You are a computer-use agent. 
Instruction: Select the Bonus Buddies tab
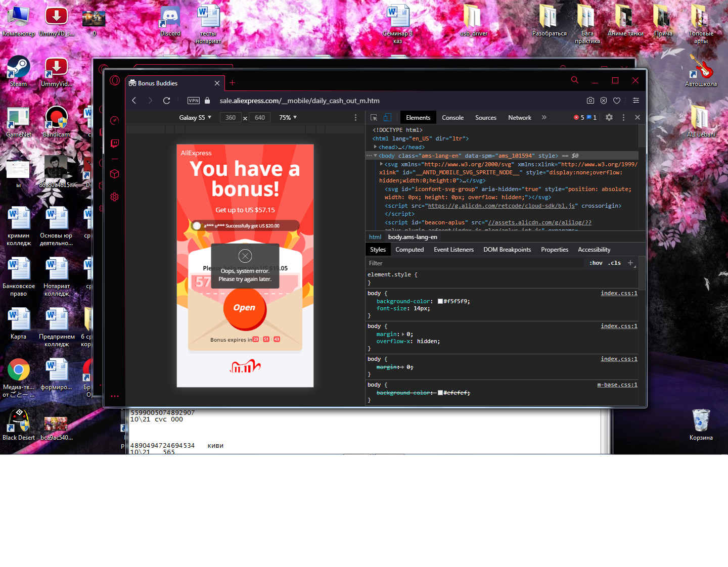[175, 83]
